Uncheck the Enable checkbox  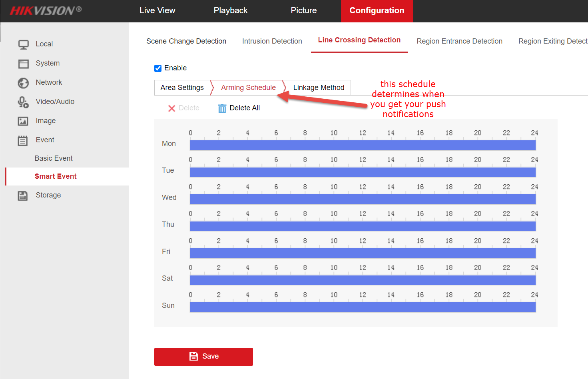158,68
